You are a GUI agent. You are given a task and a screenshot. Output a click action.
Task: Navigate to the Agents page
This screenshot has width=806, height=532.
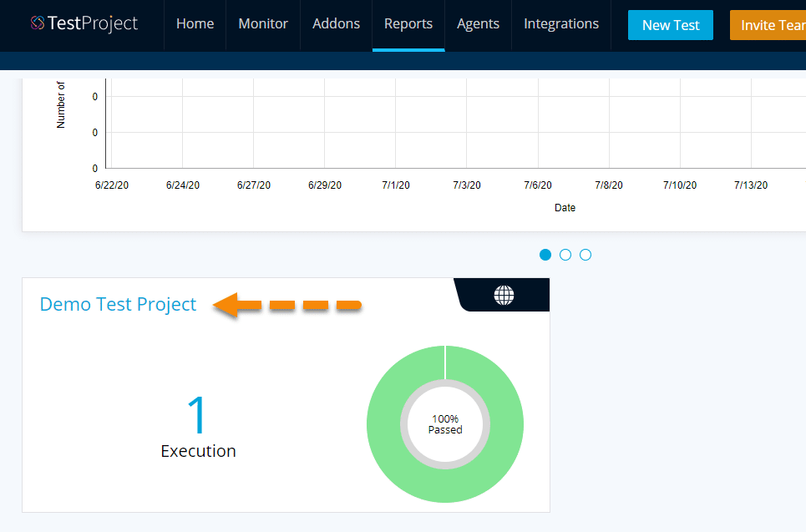tap(478, 24)
